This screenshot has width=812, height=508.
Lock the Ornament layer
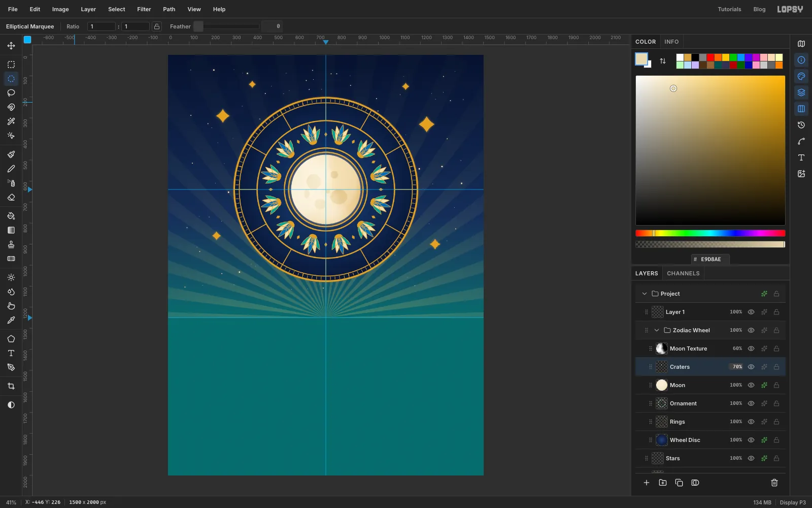[x=776, y=403]
